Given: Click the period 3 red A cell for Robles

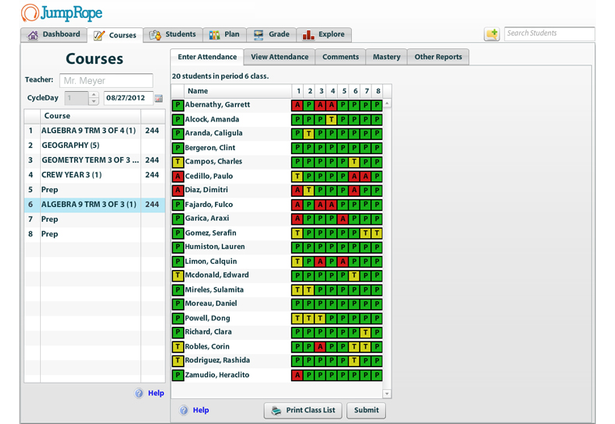Looking at the screenshot, I should pos(320,347).
